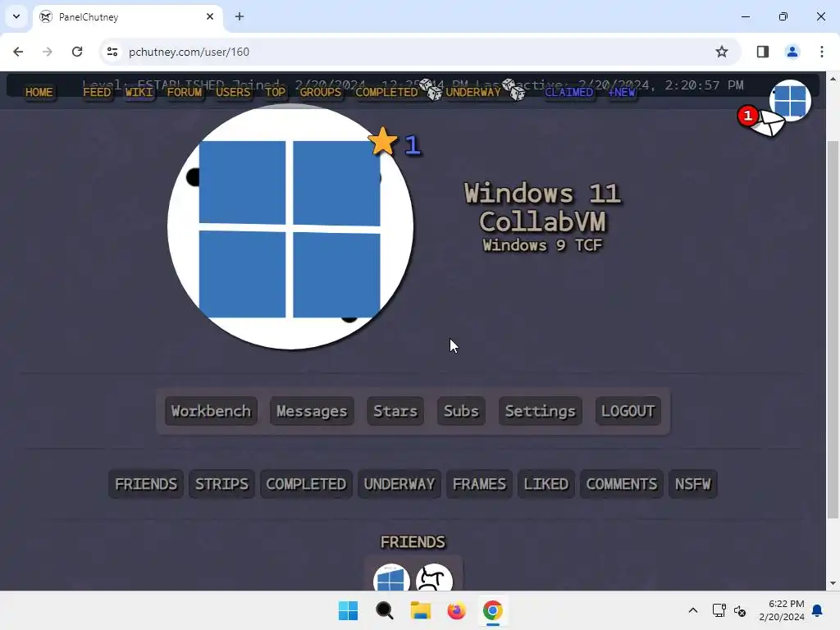
Task: Launch Firefox from taskbar
Action: click(456, 610)
